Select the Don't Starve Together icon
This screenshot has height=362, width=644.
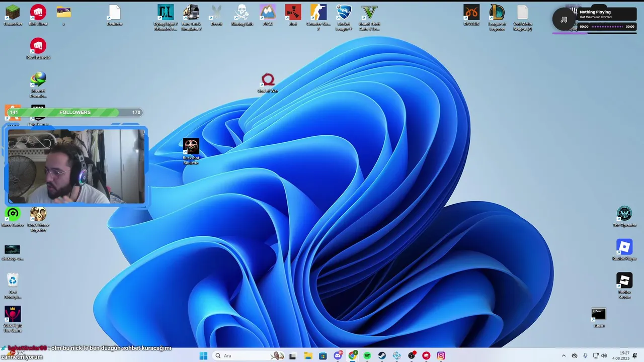(38, 219)
